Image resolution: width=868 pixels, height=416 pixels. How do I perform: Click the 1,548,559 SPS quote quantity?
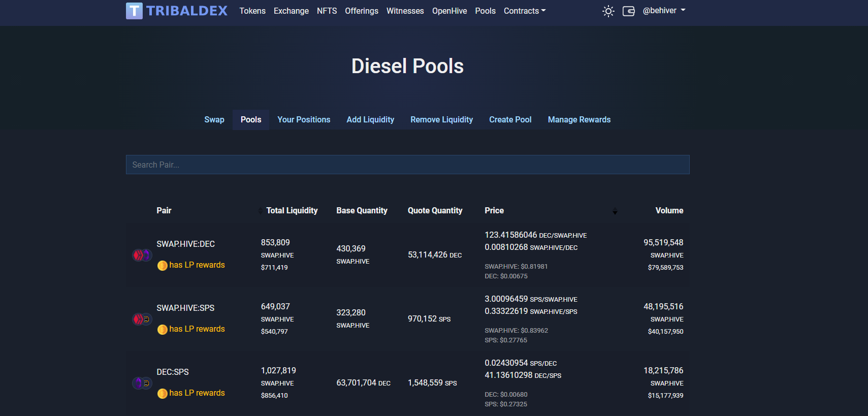tap(432, 382)
